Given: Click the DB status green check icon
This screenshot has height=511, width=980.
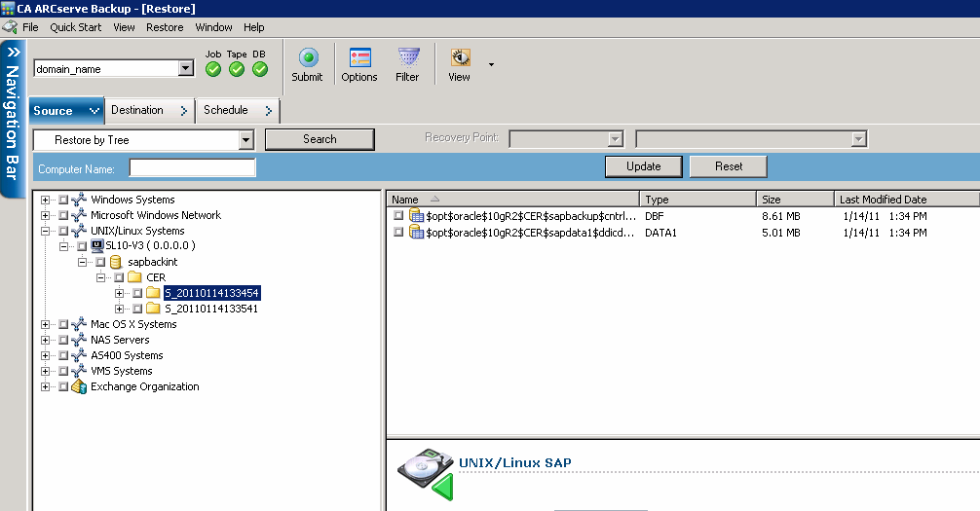Looking at the screenshot, I should click(x=259, y=69).
